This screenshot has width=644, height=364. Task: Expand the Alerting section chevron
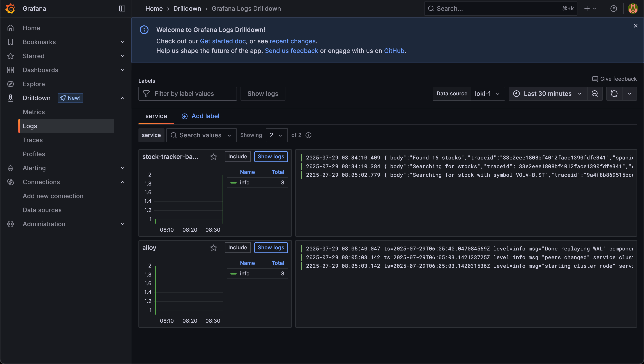[x=123, y=168]
